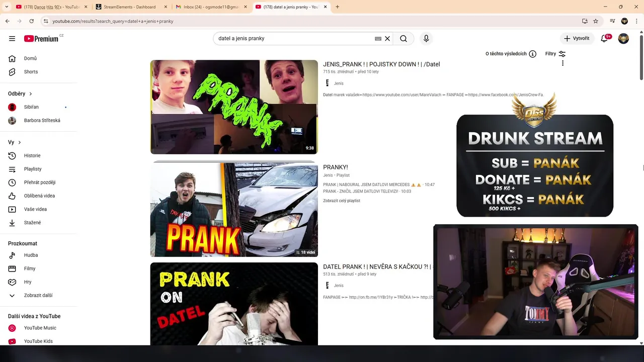The width and height of the screenshot is (644, 362).
Task: Go to YouTube Premium home logo
Action: 42,38
